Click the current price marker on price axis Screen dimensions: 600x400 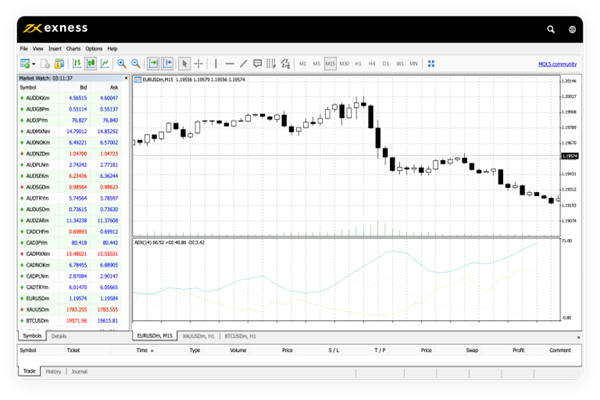570,156
